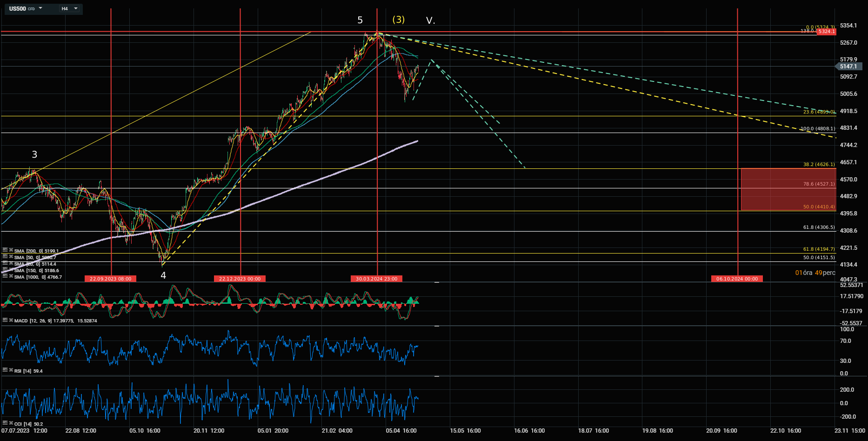Select the red shaded rectangle zone
This screenshot has width=868, height=441.
click(x=786, y=189)
